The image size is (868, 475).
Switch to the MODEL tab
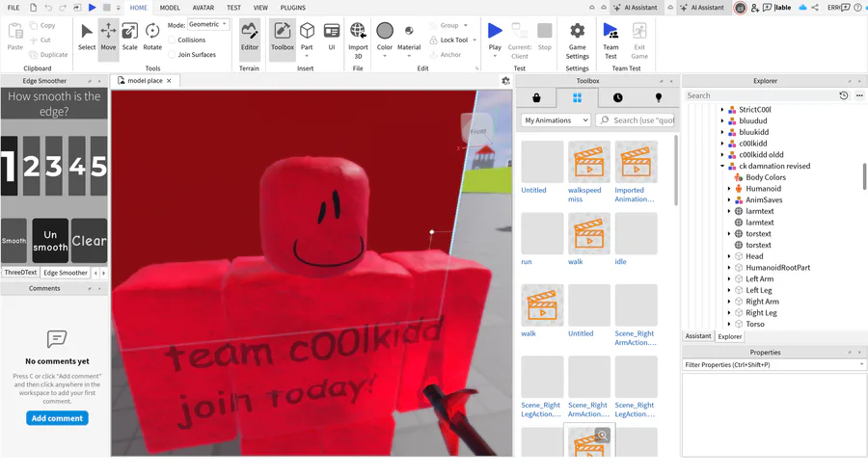click(x=170, y=8)
